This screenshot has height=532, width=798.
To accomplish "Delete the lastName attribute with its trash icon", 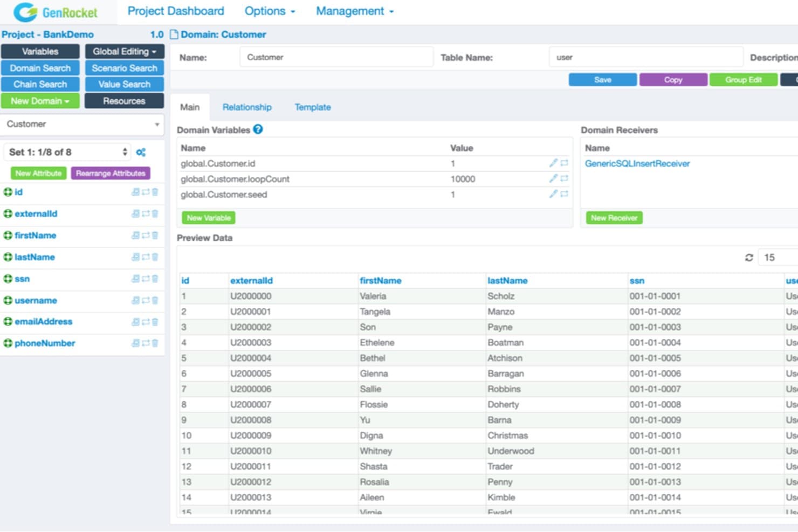I will click(x=155, y=257).
